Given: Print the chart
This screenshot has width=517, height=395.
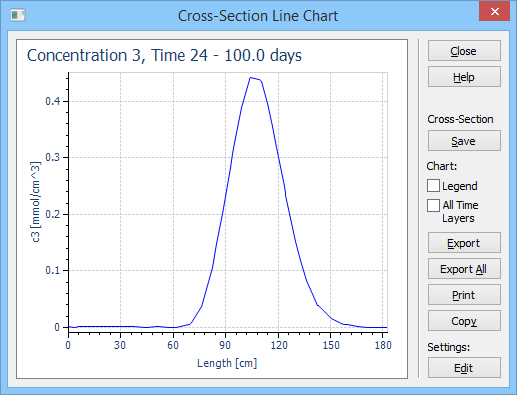Looking at the screenshot, I should coord(464,295).
